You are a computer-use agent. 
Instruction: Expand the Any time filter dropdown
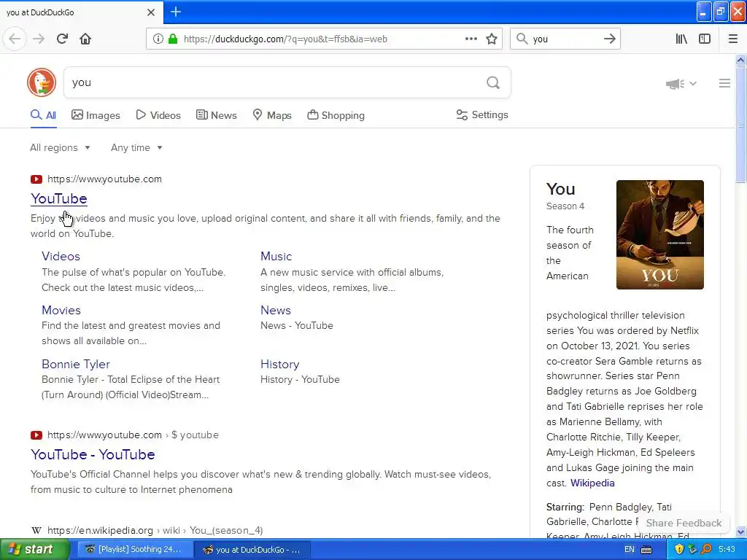136,147
